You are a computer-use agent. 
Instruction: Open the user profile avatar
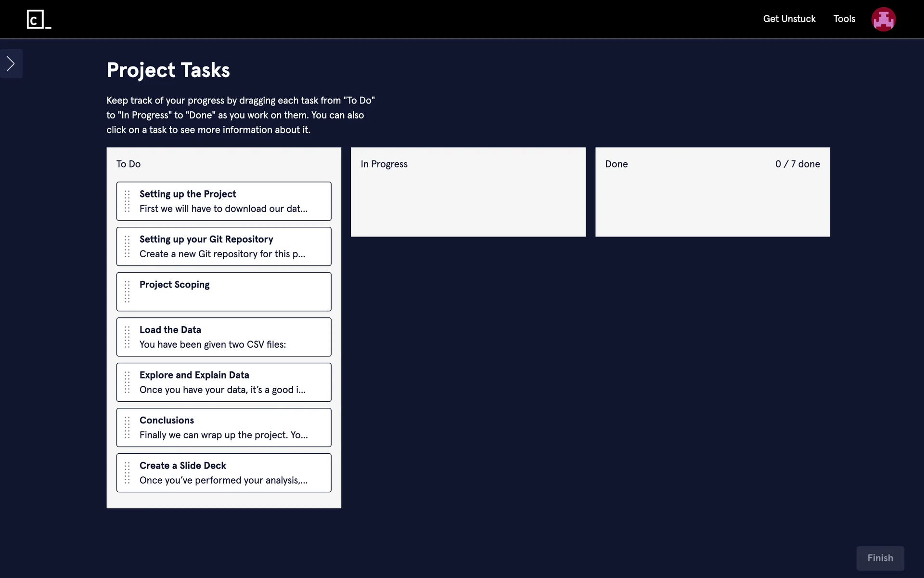click(883, 19)
